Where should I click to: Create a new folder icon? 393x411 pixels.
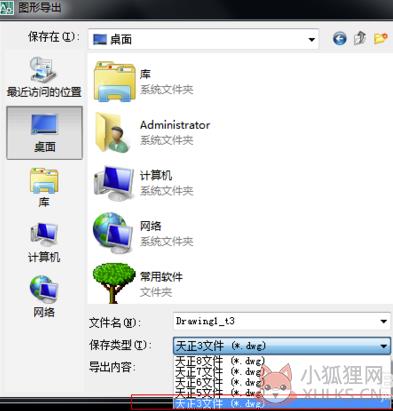point(380,38)
